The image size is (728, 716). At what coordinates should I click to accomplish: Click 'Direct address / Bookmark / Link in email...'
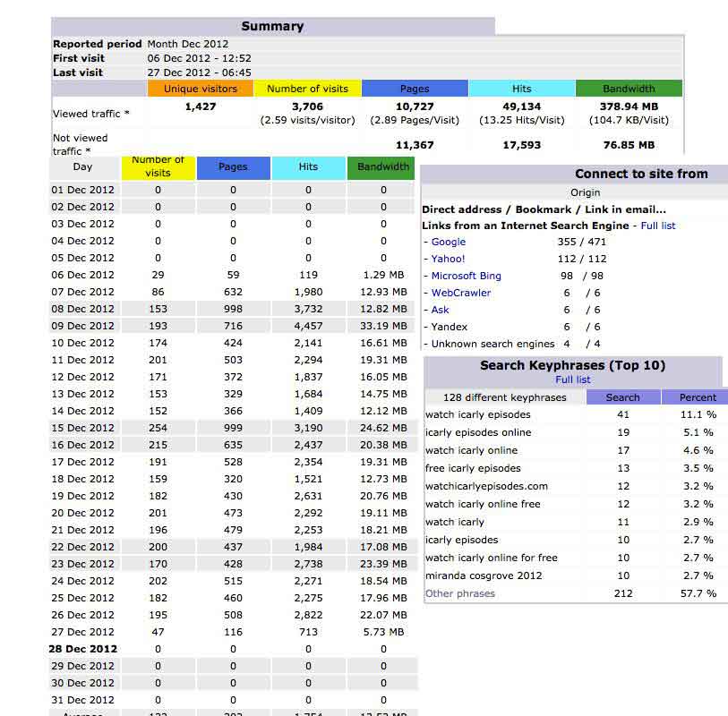pyautogui.click(x=544, y=209)
